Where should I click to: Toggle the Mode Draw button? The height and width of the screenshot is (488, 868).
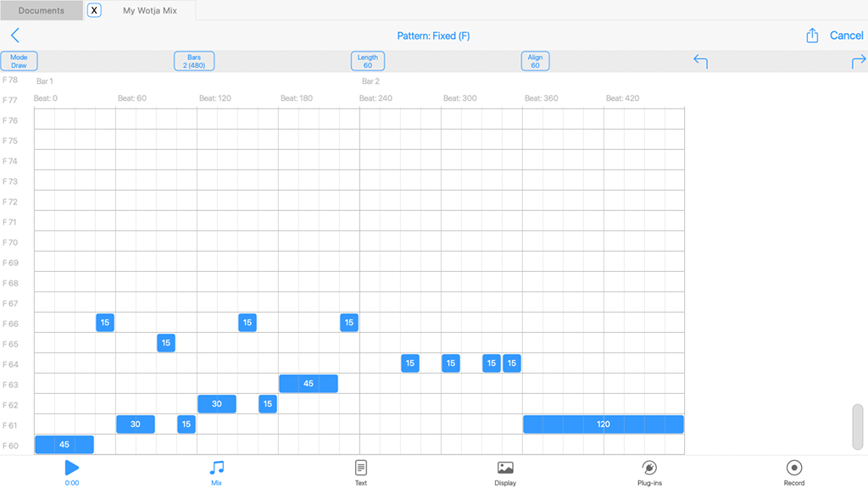click(19, 61)
